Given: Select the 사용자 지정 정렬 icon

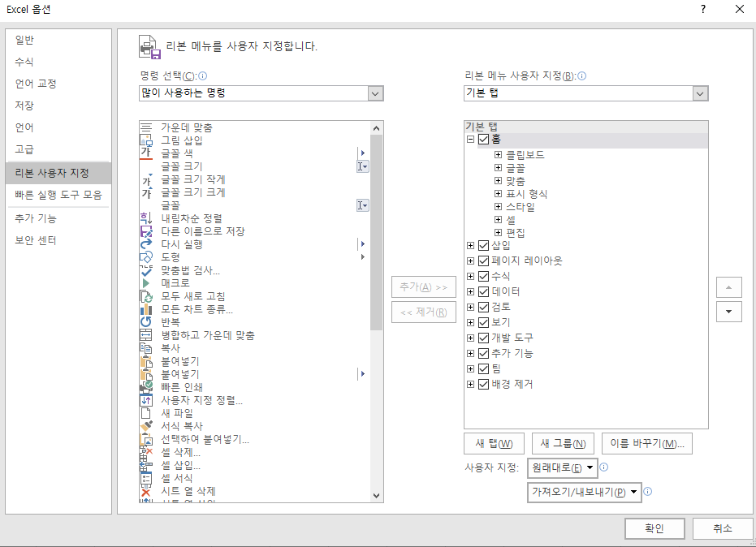Looking at the screenshot, I should click(x=146, y=400).
